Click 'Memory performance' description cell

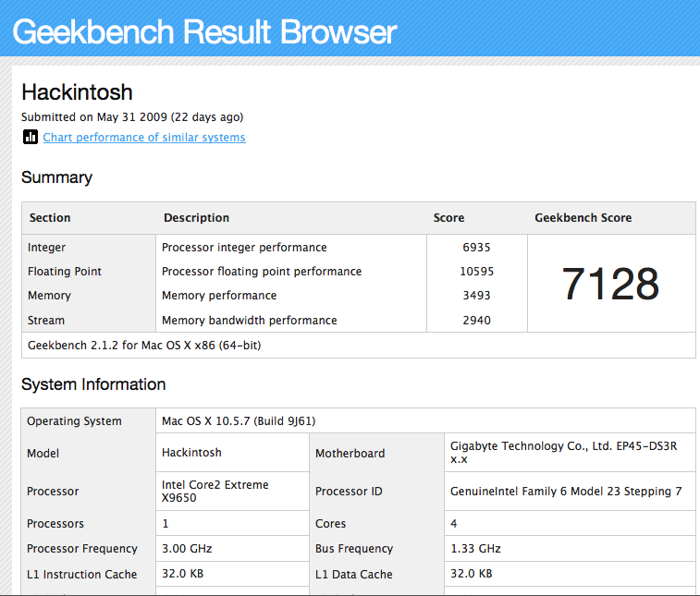click(x=219, y=296)
